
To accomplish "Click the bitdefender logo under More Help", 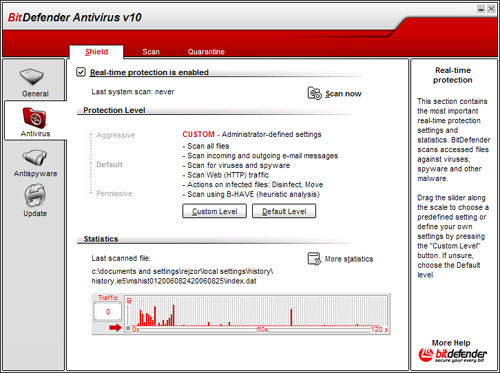I will tap(453, 356).
